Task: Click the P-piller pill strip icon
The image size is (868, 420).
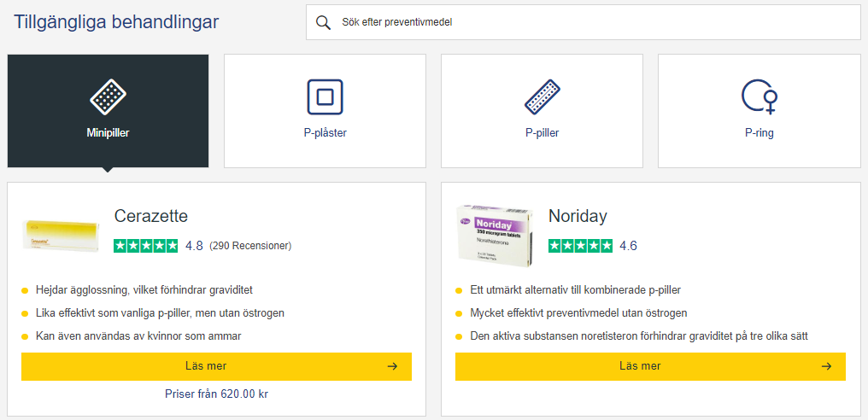Action: tap(542, 97)
